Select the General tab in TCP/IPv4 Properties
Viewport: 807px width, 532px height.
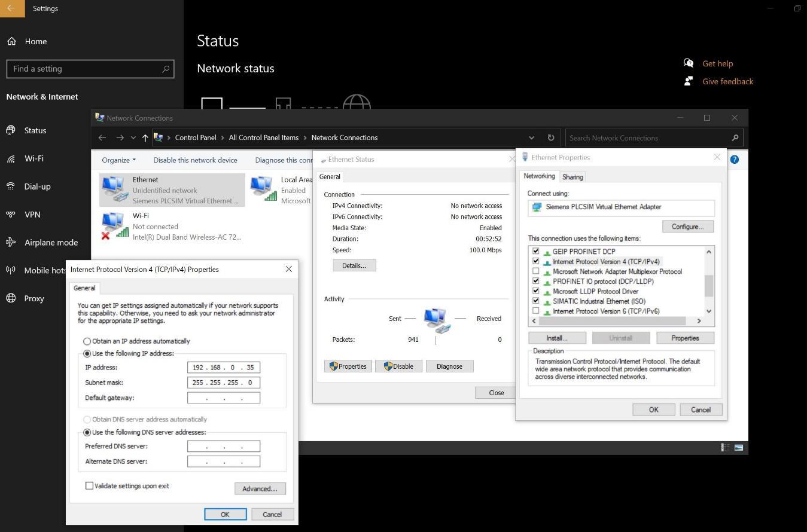tap(84, 288)
